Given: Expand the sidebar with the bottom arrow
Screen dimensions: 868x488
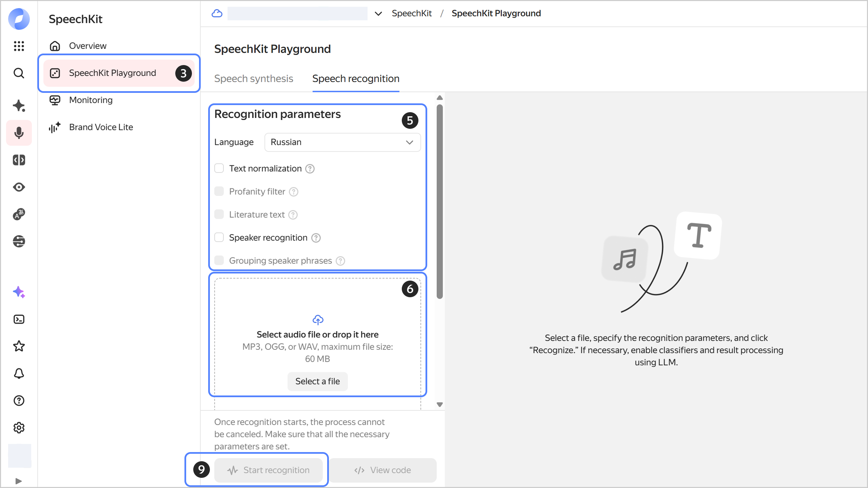Looking at the screenshot, I should 19,481.
